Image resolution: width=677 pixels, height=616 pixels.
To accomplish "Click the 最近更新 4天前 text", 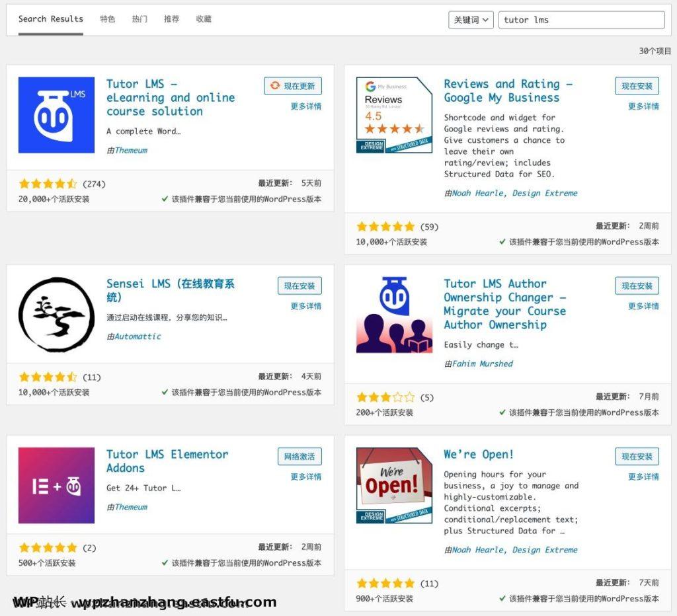I will pyautogui.click(x=290, y=376).
